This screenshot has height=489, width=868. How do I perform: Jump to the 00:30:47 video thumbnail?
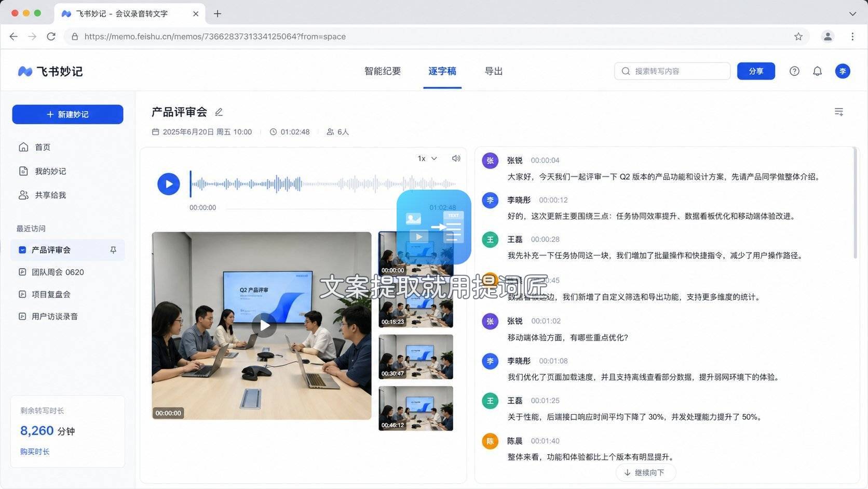click(416, 357)
